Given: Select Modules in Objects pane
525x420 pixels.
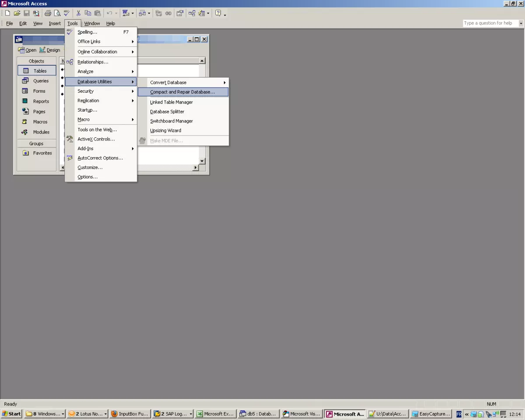Looking at the screenshot, I should (x=37, y=132).
